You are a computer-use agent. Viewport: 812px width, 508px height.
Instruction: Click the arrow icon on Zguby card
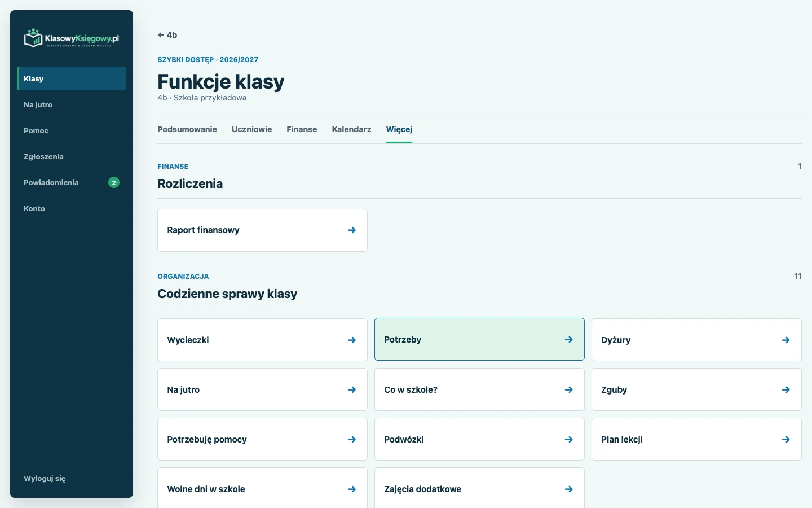pyautogui.click(x=786, y=390)
